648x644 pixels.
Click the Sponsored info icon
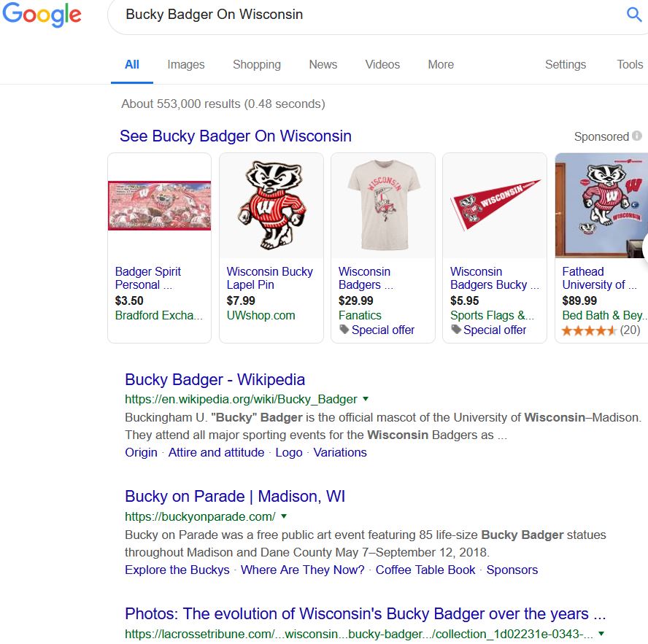[637, 136]
